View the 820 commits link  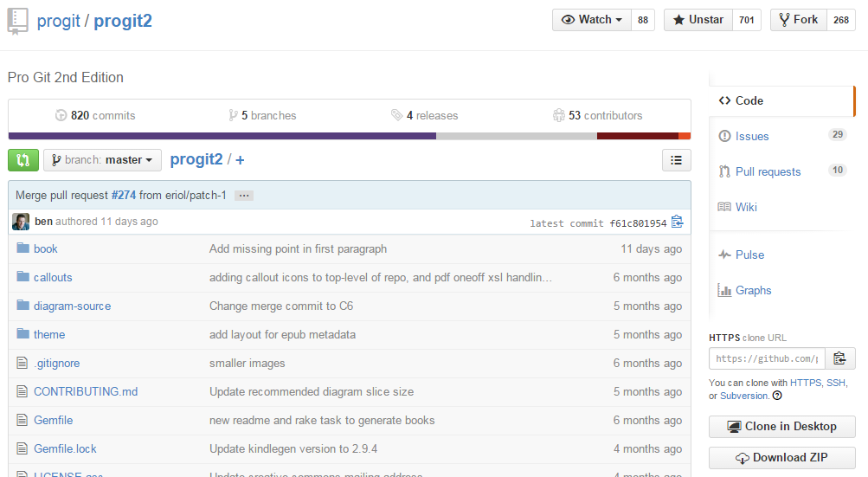[x=95, y=115]
